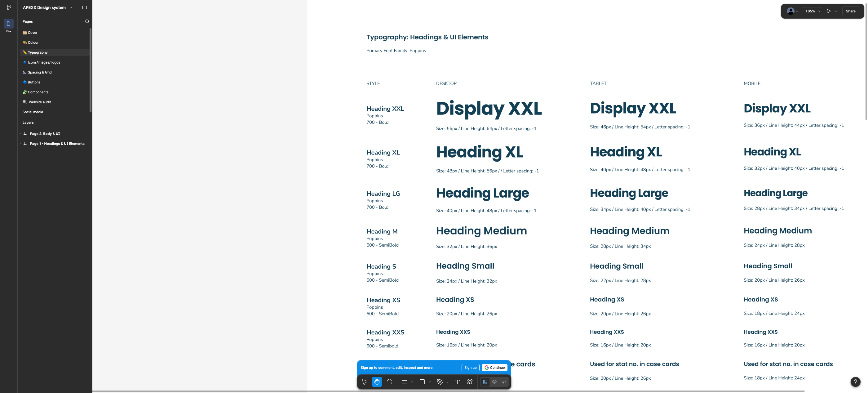Expand the Page 2: Body & UI layer
Screen dimensions: 868x393
point(20,134)
